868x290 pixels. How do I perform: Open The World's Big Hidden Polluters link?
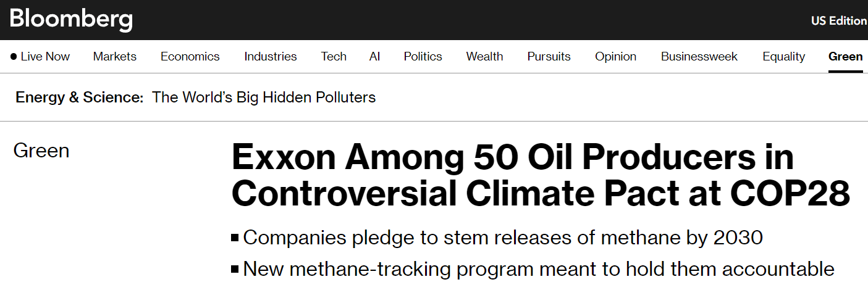click(x=264, y=97)
